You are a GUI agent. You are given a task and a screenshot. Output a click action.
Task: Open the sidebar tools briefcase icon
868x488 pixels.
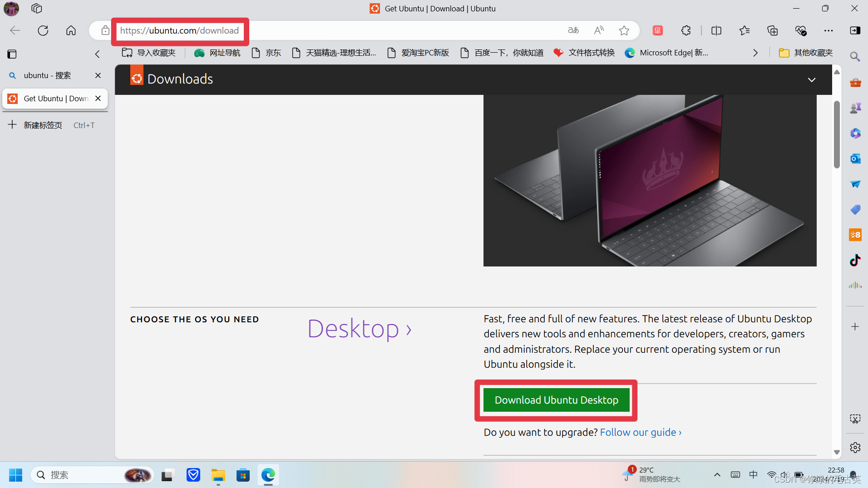click(855, 83)
